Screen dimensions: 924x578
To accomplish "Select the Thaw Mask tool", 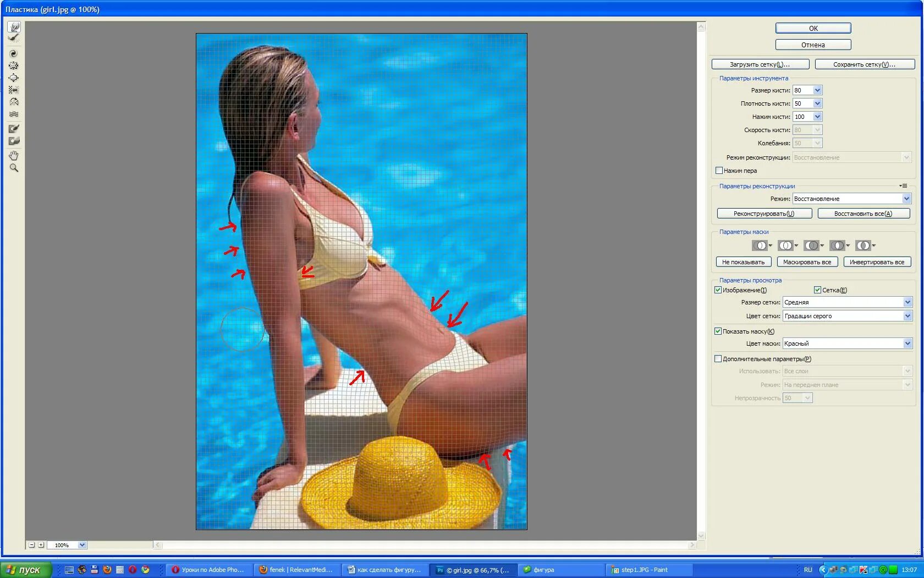I will point(14,141).
